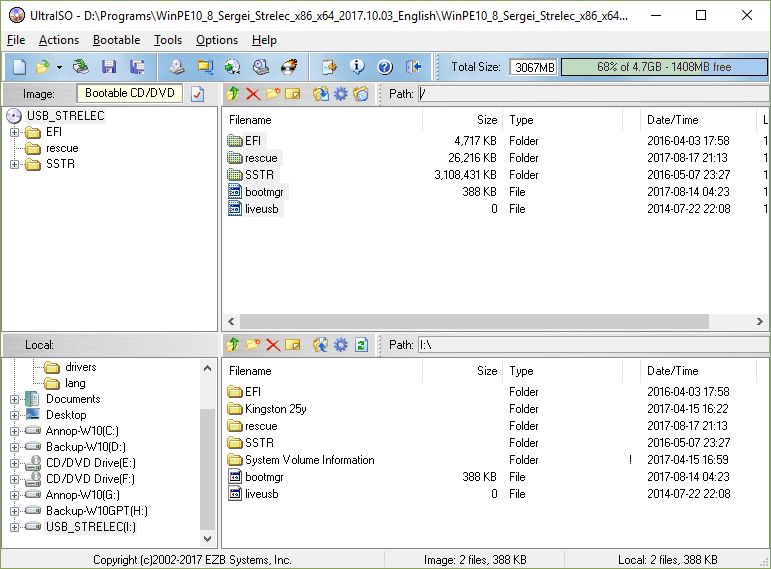Viewport: 771px width, 569px height.
Task: Click the Compress ISO folder icon
Action: pyautogui.click(x=205, y=67)
